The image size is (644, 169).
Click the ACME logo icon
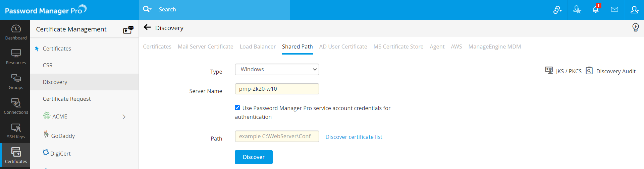pos(47,115)
